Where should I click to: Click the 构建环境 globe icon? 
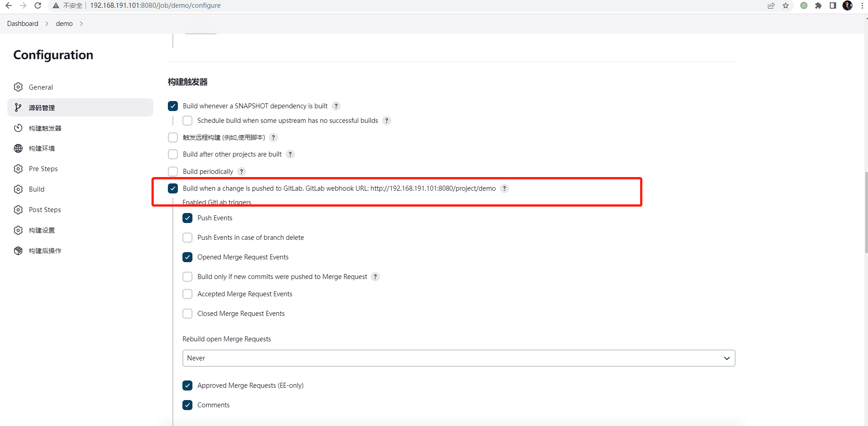tap(18, 148)
